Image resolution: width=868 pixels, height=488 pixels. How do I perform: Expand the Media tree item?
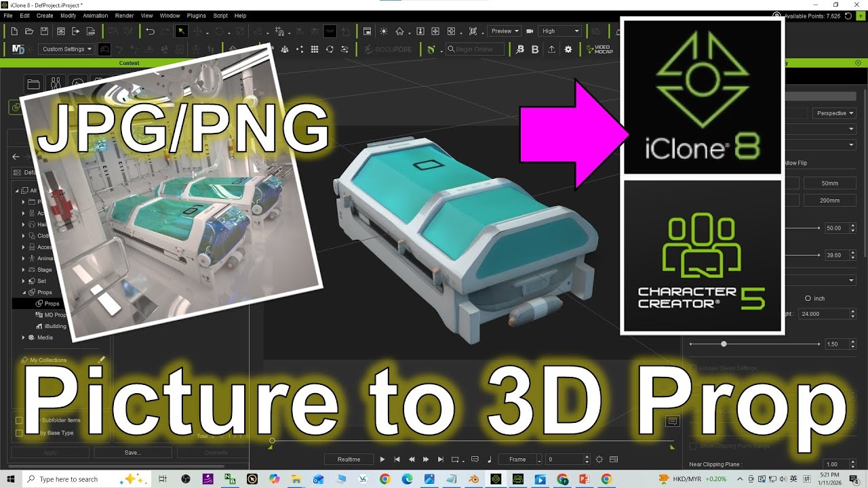(x=23, y=338)
